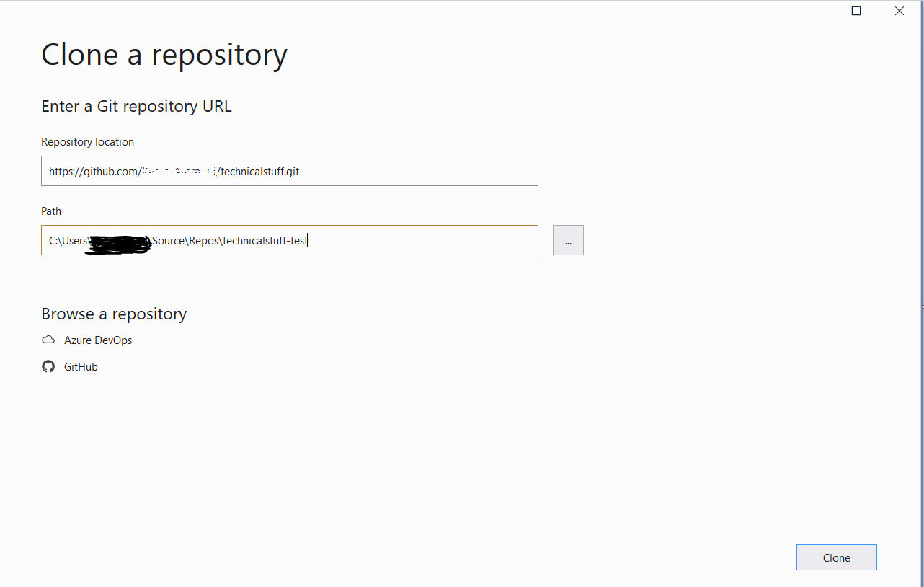
Task: Open the Azure DevOps repository browser link
Action: point(98,340)
